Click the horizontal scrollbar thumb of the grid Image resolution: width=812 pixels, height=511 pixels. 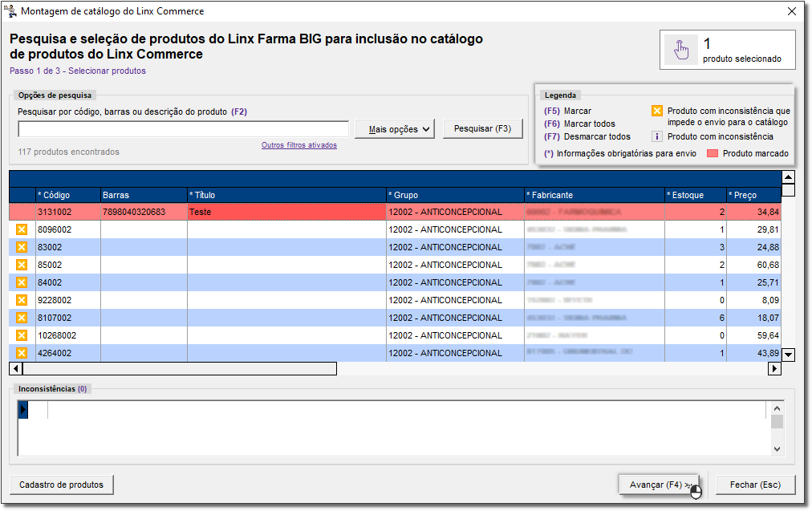point(180,369)
